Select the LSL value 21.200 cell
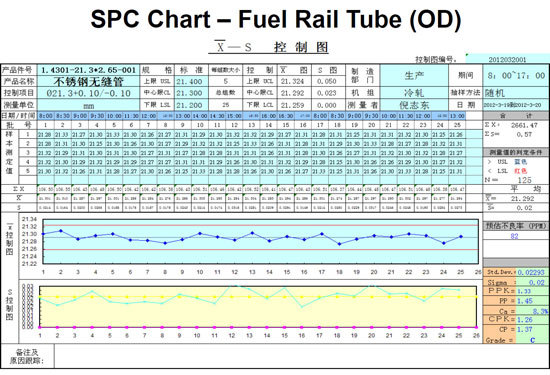Image resolution: width=550 pixels, height=375 pixels. click(192, 105)
